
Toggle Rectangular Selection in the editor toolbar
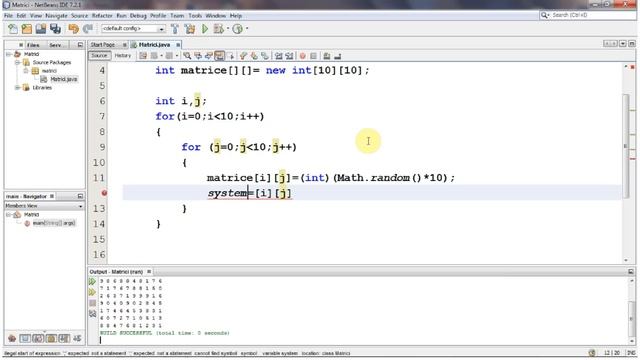click(x=231, y=56)
